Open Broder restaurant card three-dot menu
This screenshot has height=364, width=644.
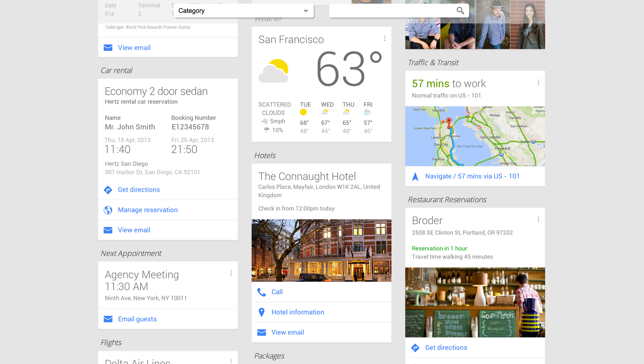[x=538, y=219]
